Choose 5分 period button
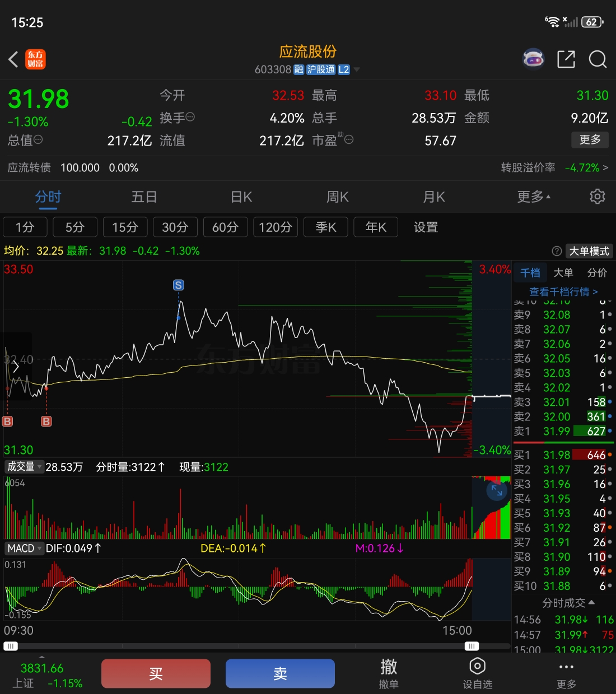Image resolution: width=616 pixels, height=694 pixels. click(75, 227)
